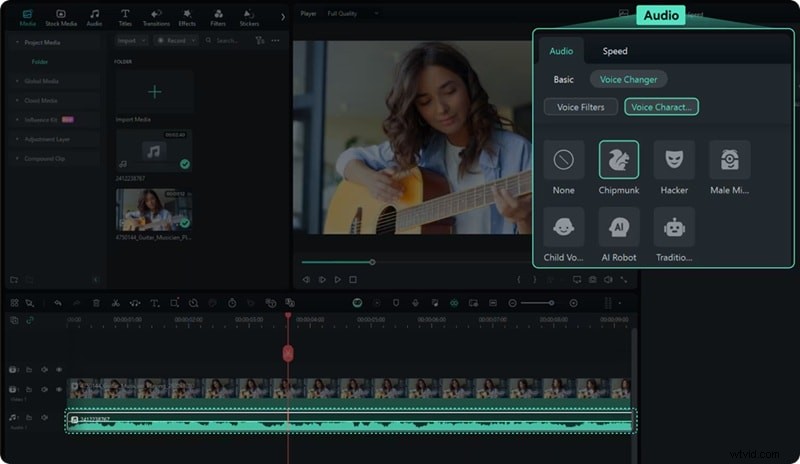The width and height of the screenshot is (800, 464).
Task: Apply the AI Robot voice
Action: [619, 228]
